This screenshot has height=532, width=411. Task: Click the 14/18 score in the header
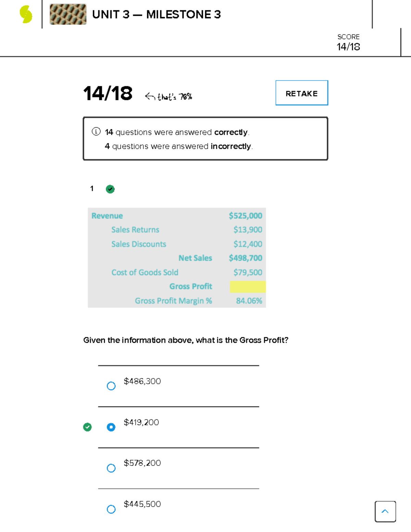[348, 47]
